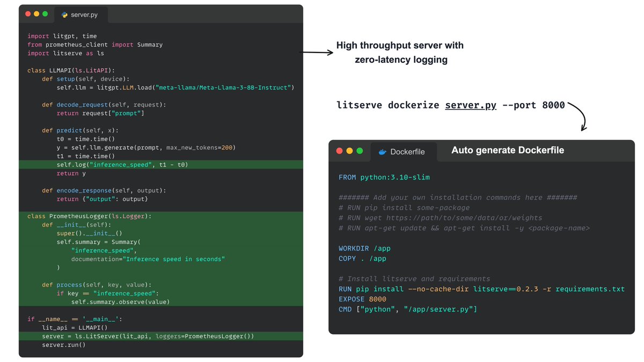644x362 pixels.
Task: Click 'return {"output": output}' line
Action: click(102, 199)
